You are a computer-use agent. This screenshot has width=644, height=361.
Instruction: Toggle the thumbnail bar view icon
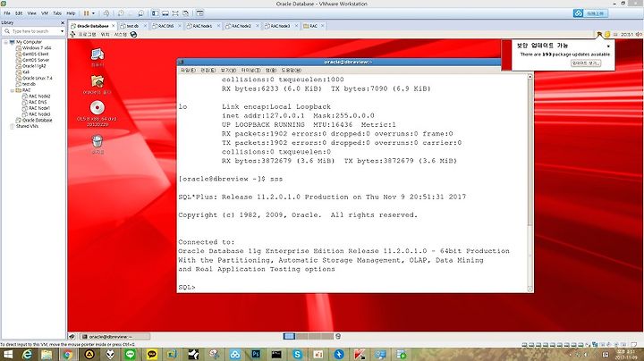click(x=165, y=13)
